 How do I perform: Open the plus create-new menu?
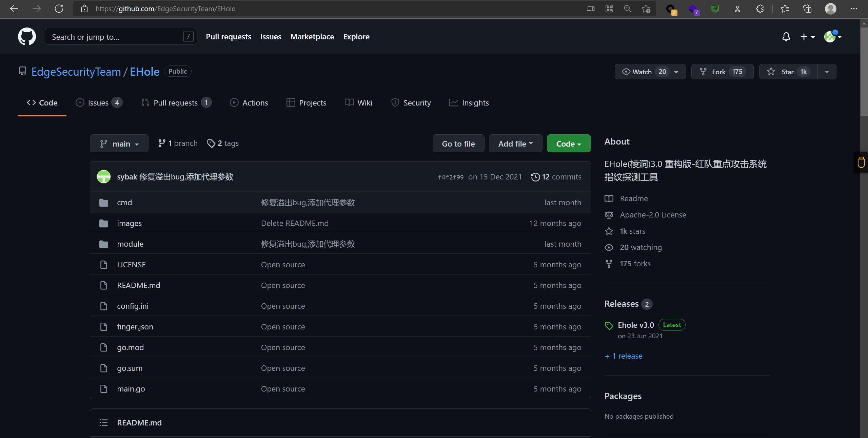tap(807, 37)
